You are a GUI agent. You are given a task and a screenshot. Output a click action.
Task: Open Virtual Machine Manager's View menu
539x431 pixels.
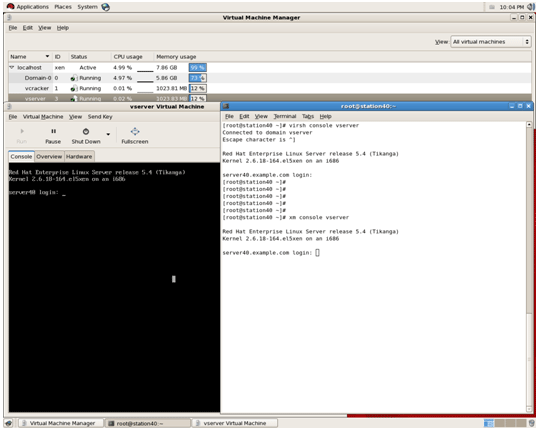[x=45, y=28]
